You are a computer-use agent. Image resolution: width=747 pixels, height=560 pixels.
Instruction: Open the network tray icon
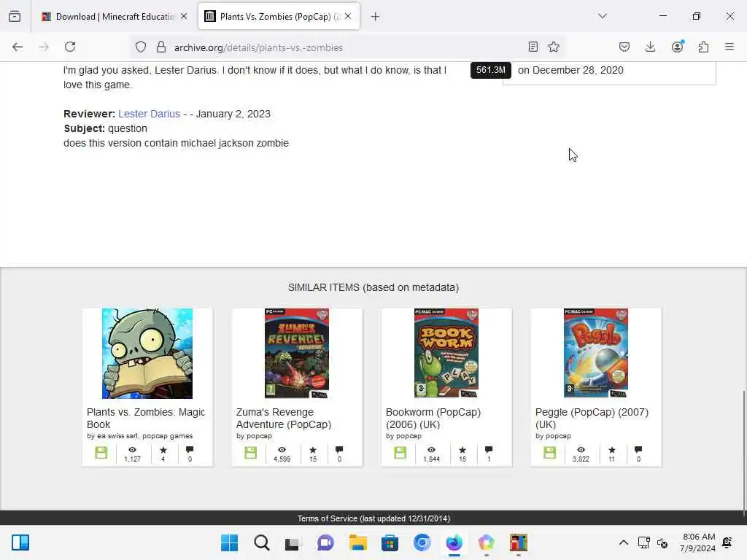pos(644,542)
